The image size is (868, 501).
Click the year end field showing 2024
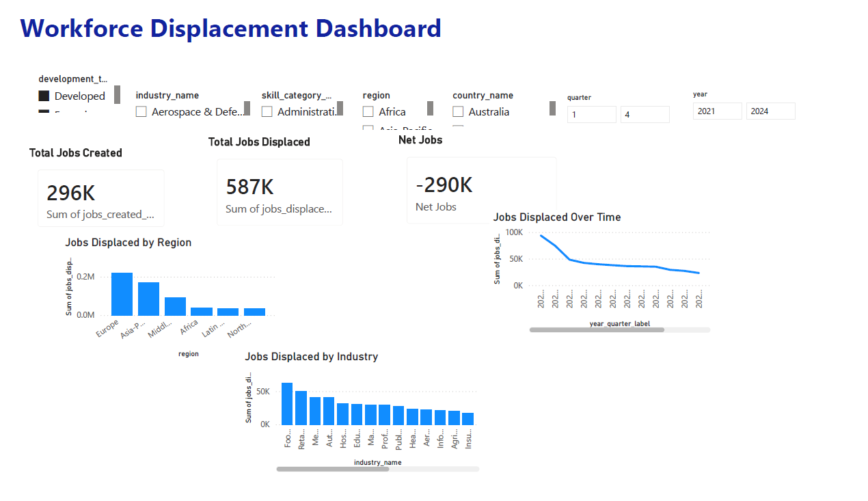click(771, 111)
